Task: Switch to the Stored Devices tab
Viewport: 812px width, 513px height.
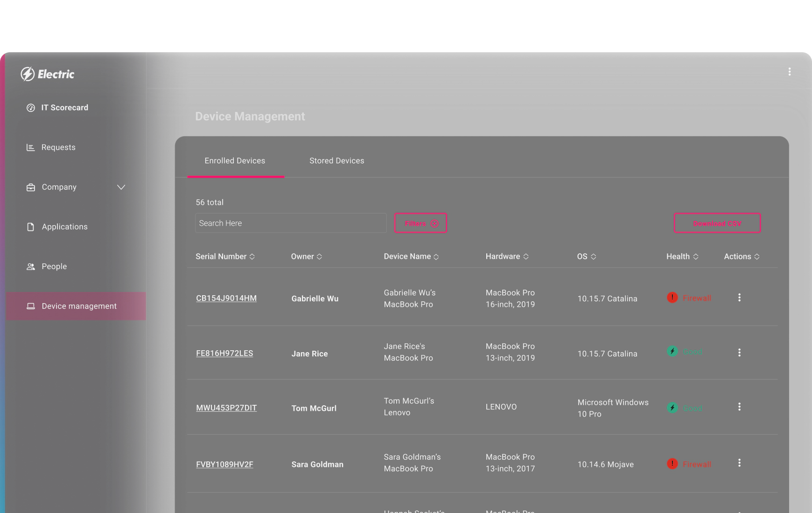Action: tap(336, 160)
